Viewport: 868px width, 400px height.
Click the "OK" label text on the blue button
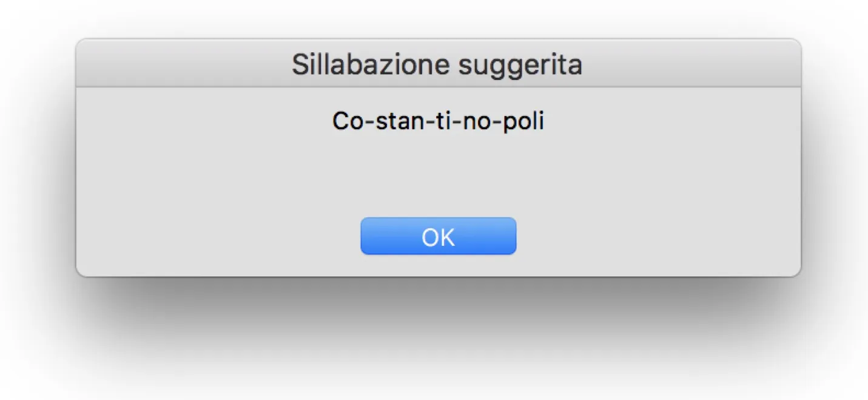(438, 237)
